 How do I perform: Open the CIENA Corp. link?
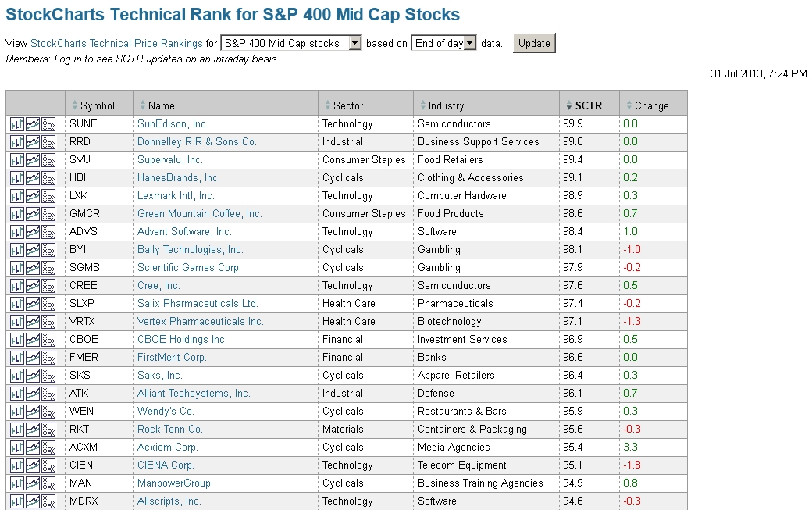click(x=166, y=465)
